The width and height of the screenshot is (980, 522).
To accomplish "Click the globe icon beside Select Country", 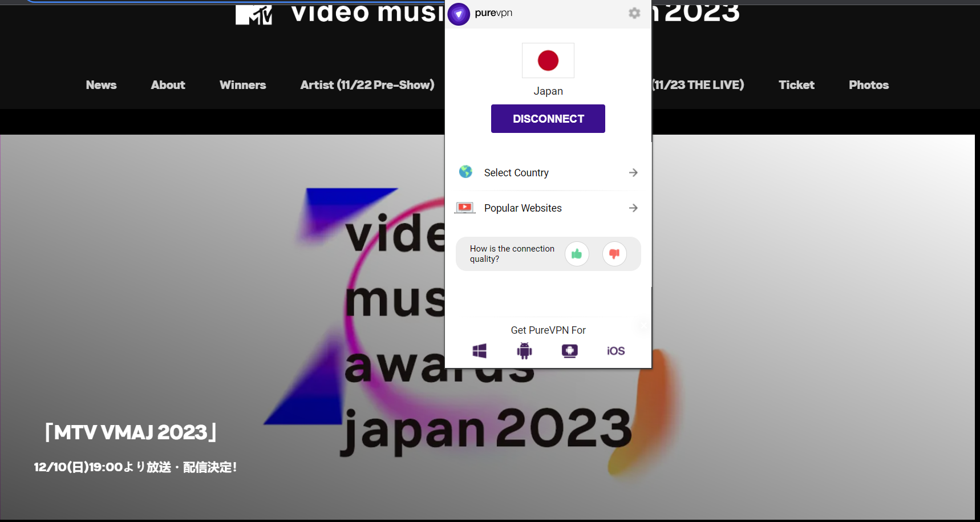I will point(465,172).
